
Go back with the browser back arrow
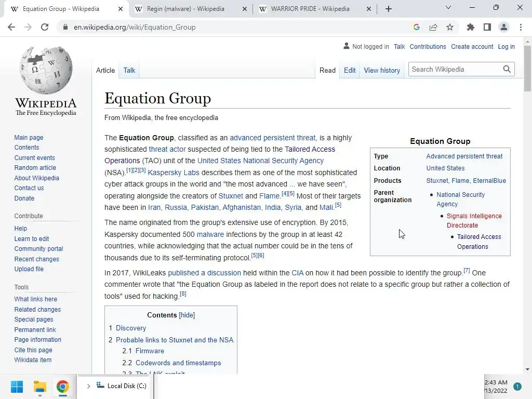[11, 27]
